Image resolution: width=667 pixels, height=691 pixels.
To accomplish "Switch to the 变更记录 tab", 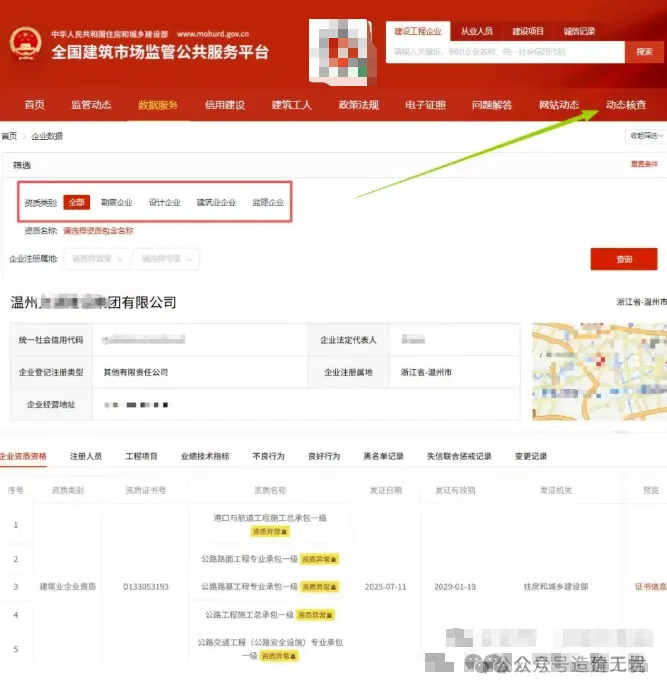I will pos(531,456).
